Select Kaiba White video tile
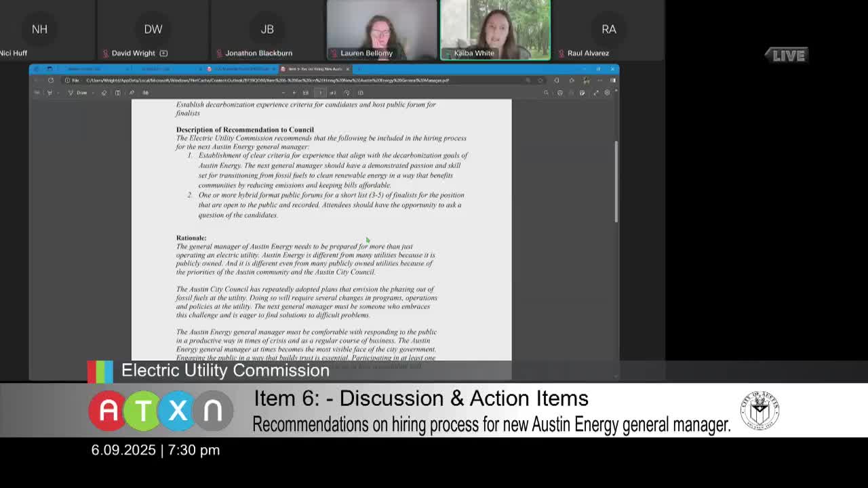Screen dimensions: 868x488 pyautogui.click(x=496, y=30)
